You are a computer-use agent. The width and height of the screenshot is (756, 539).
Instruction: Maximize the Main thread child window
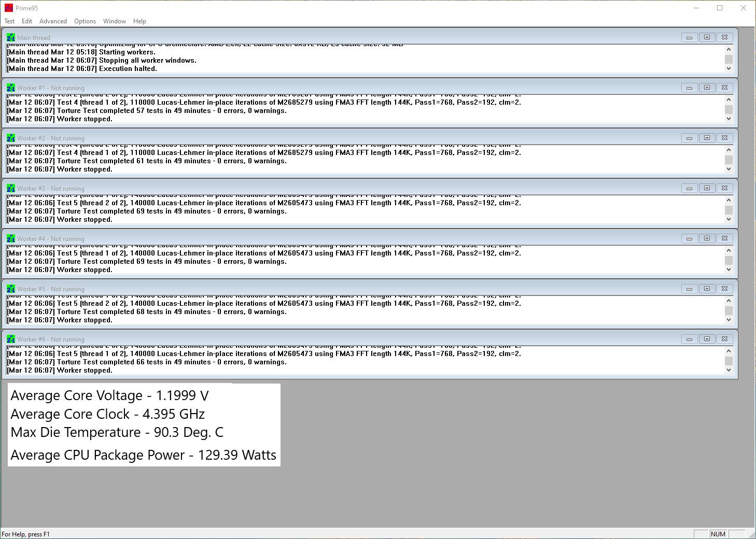[707, 37]
